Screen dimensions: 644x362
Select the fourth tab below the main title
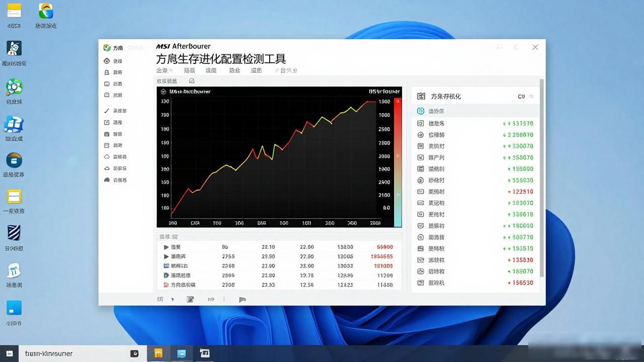point(234,70)
